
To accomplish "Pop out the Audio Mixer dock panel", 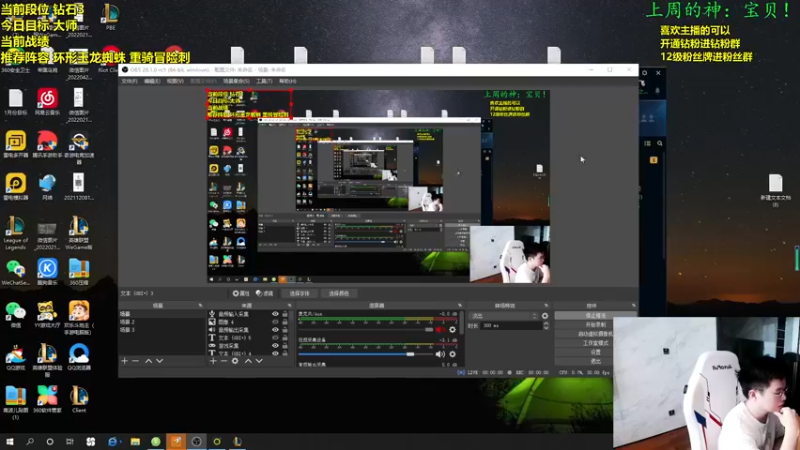I will (x=460, y=306).
